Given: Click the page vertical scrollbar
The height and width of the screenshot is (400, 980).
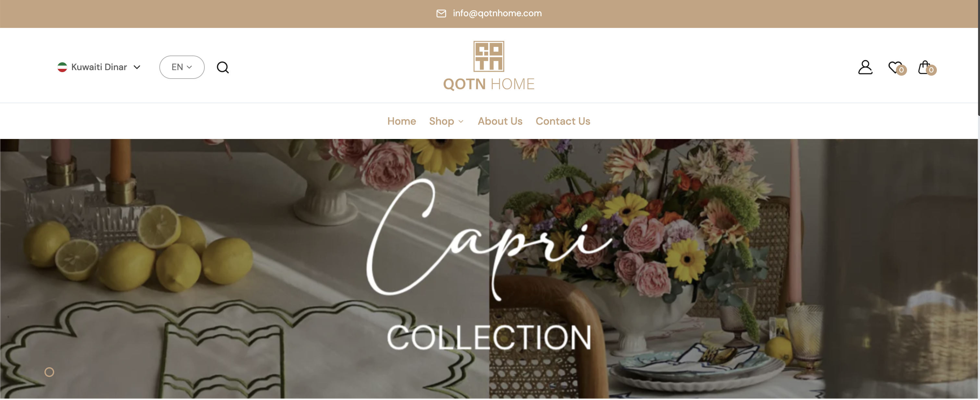Looking at the screenshot, I should click(x=978, y=200).
